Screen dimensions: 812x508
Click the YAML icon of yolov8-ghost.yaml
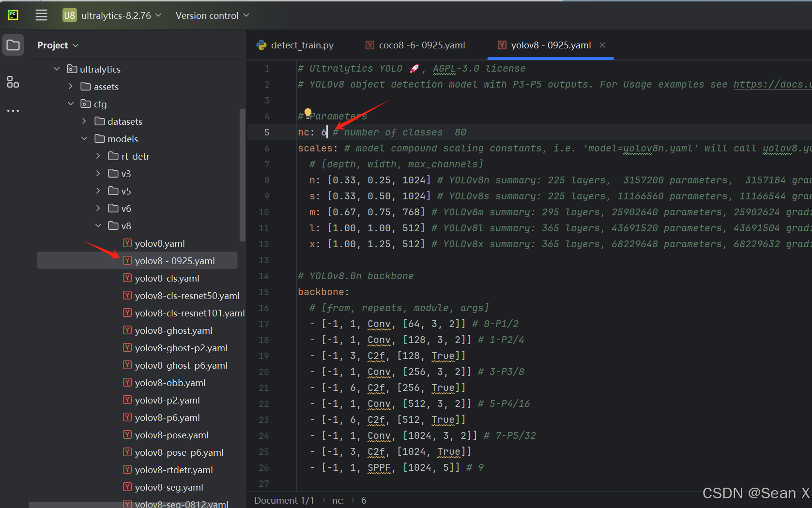[x=127, y=330]
